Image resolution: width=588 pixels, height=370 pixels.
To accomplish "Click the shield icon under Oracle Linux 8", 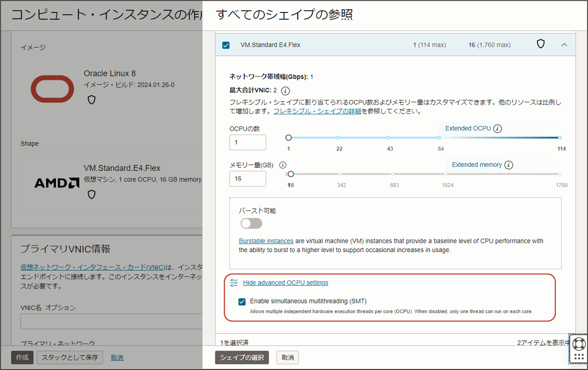I will 91,100.
